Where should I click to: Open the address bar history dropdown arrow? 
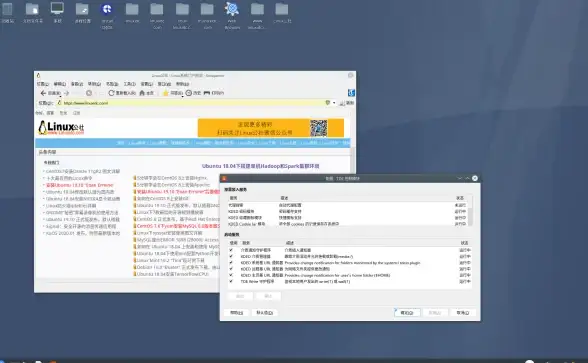click(x=334, y=103)
